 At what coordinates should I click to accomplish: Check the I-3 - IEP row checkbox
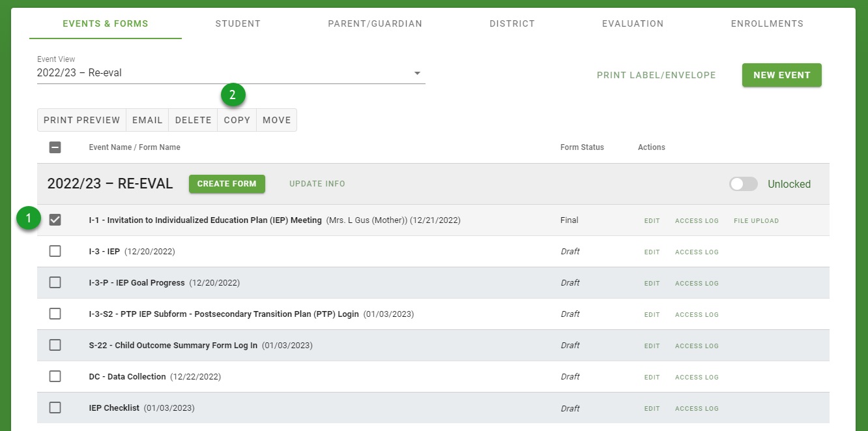pyautogui.click(x=55, y=251)
